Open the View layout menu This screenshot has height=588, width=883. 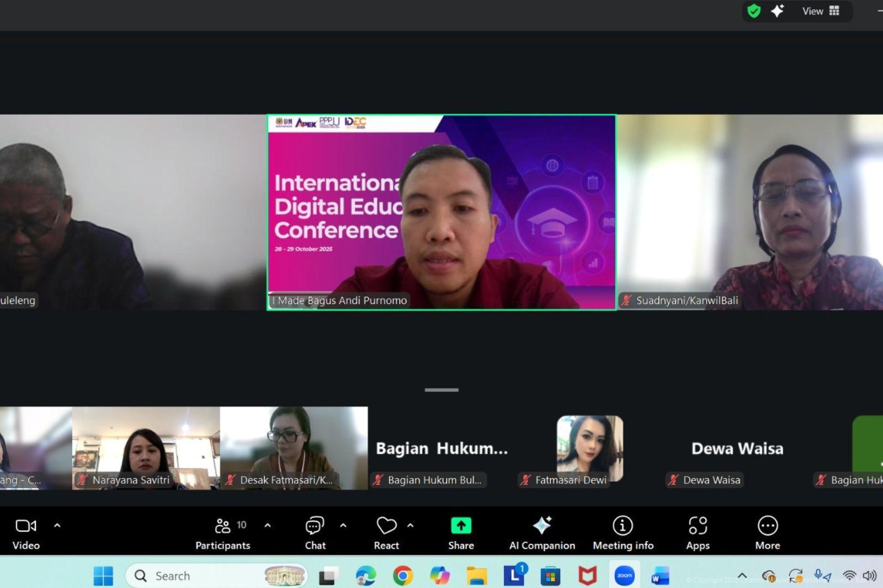[x=821, y=11]
